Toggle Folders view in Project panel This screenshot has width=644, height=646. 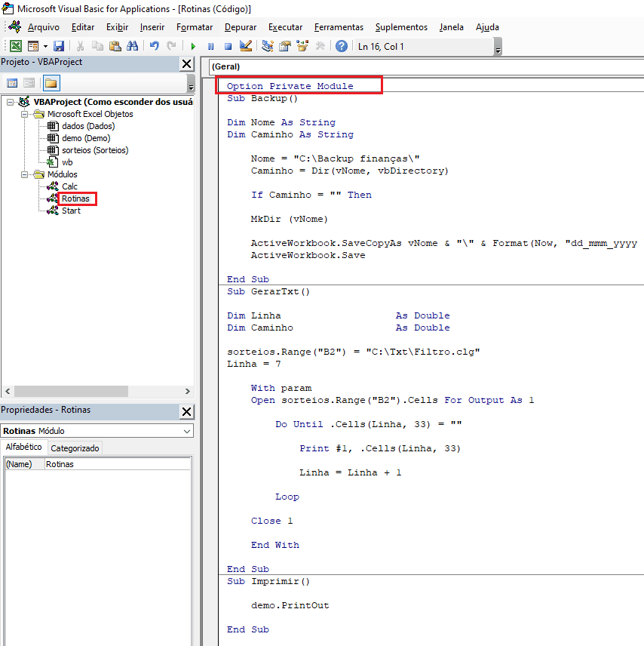(51, 83)
